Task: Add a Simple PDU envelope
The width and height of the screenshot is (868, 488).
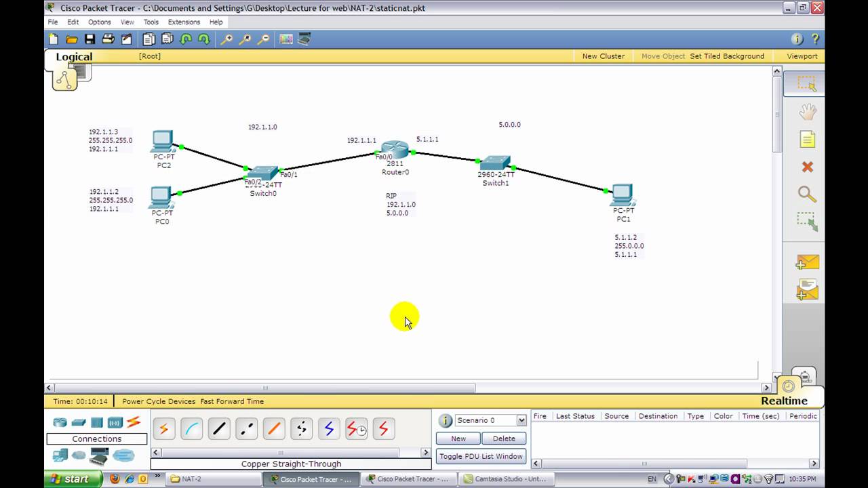Action: (807, 262)
